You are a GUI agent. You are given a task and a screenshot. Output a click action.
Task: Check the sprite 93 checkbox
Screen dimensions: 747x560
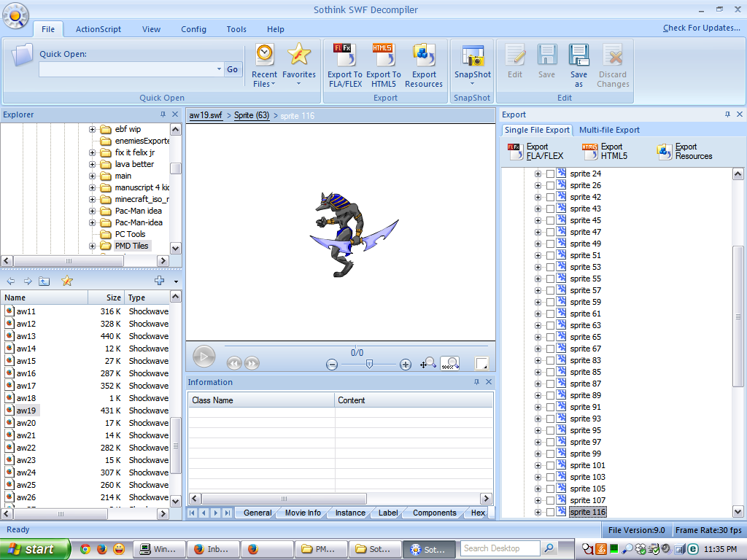(x=550, y=419)
